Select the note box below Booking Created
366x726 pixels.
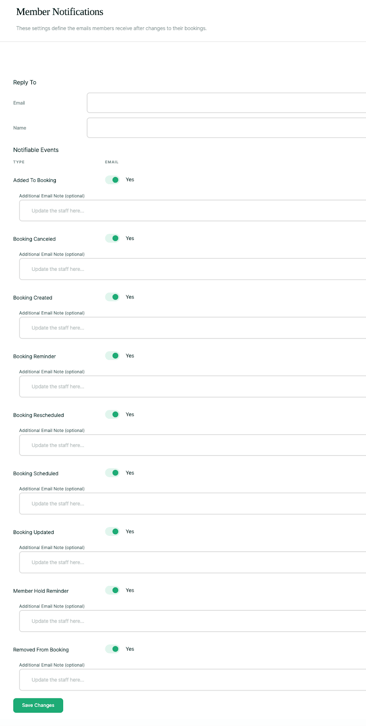(x=193, y=328)
